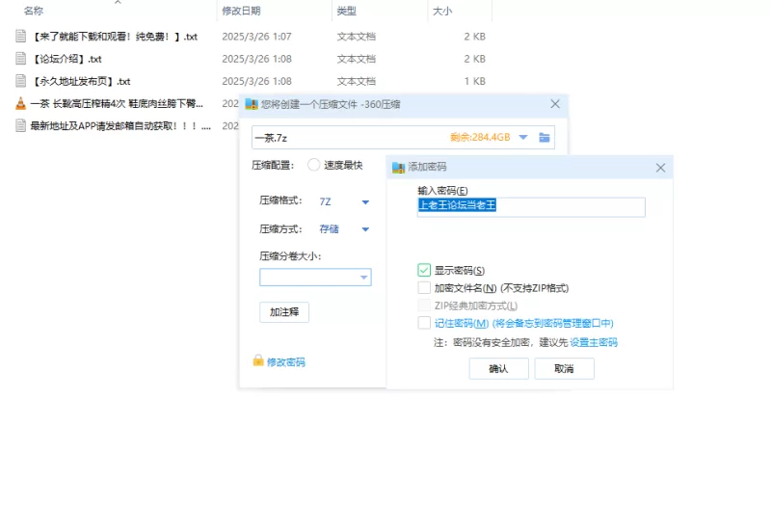The height and width of the screenshot is (532, 771).
Task: Sort files by 大小 column header
Action: coord(442,11)
